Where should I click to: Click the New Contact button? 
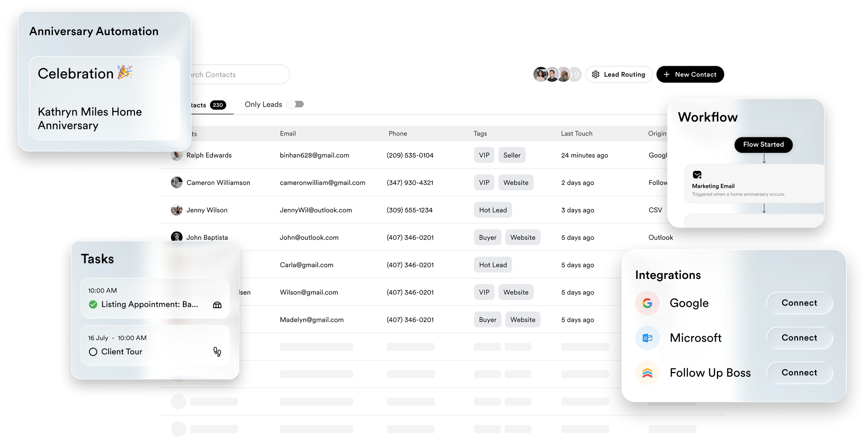pos(690,75)
